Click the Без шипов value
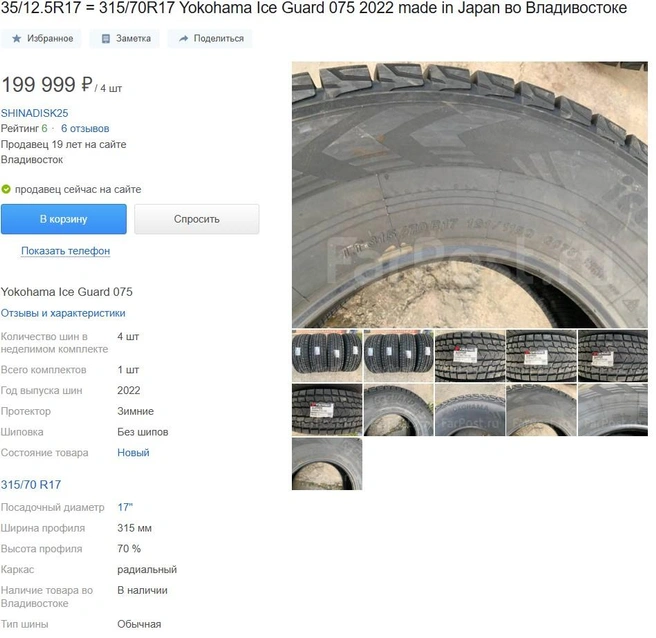The width and height of the screenshot is (656, 638). (143, 432)
